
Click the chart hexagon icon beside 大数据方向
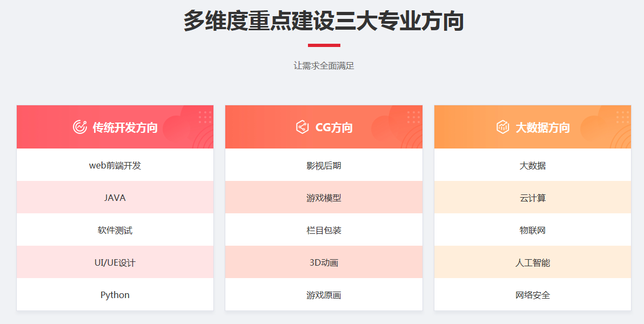[x=502, y=127]
